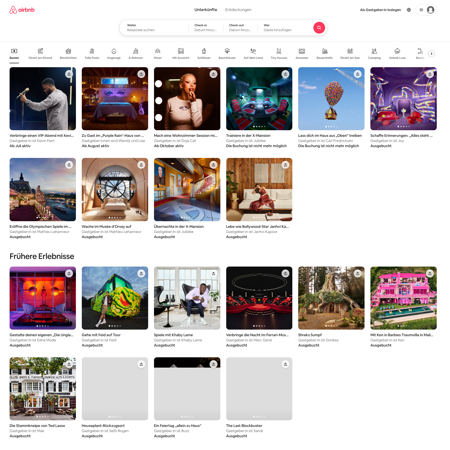The width and height of the screenshot is (450, 450).
Task: Share the Oben balloon house listing
Action: coord(358,74)
